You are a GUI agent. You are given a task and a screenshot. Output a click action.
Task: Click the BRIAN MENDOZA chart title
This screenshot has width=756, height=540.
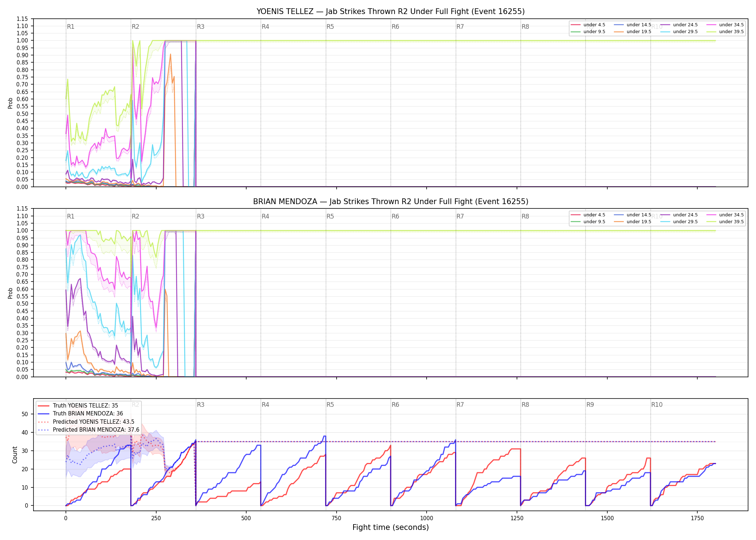coord(391,202)
